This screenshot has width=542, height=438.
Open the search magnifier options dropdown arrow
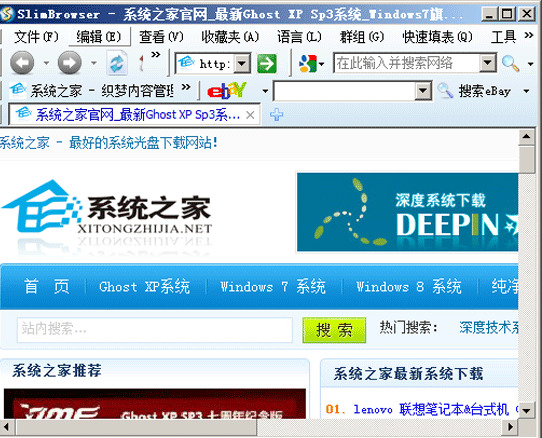(530, 64)
